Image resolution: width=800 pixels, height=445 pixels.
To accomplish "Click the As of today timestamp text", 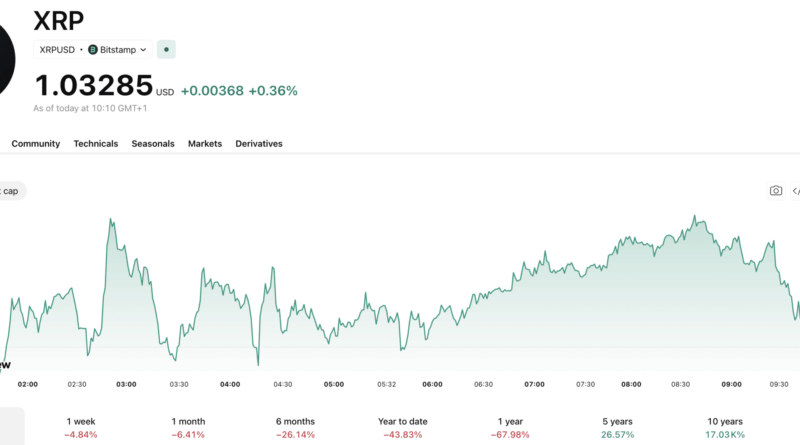I will [x=90, y=108].
